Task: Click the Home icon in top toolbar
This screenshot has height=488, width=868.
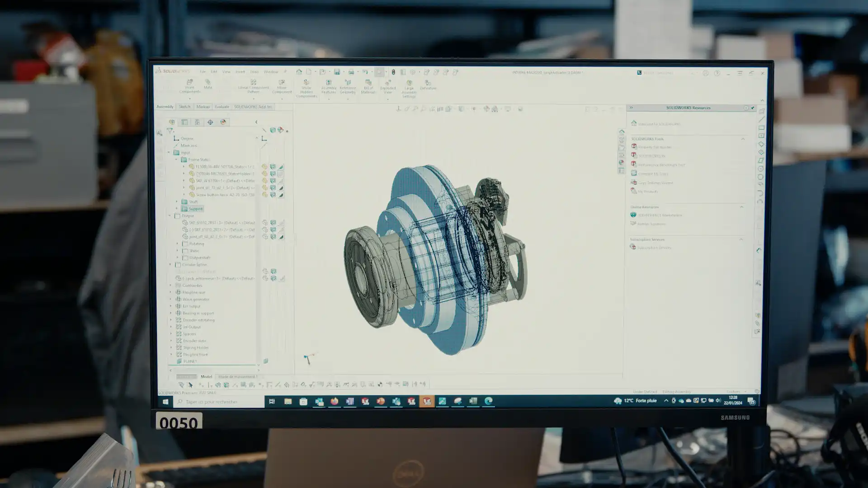Action: (299, 72)
